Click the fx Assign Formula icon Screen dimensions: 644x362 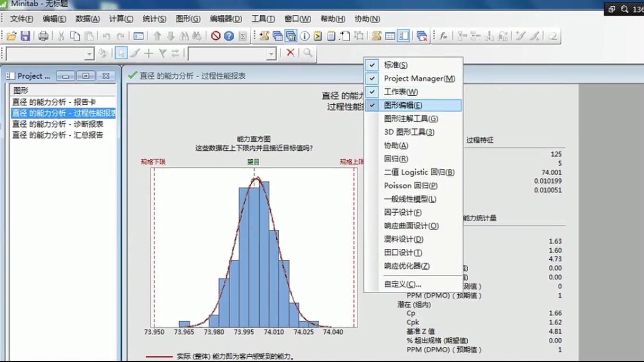click(x=443, y=36)
